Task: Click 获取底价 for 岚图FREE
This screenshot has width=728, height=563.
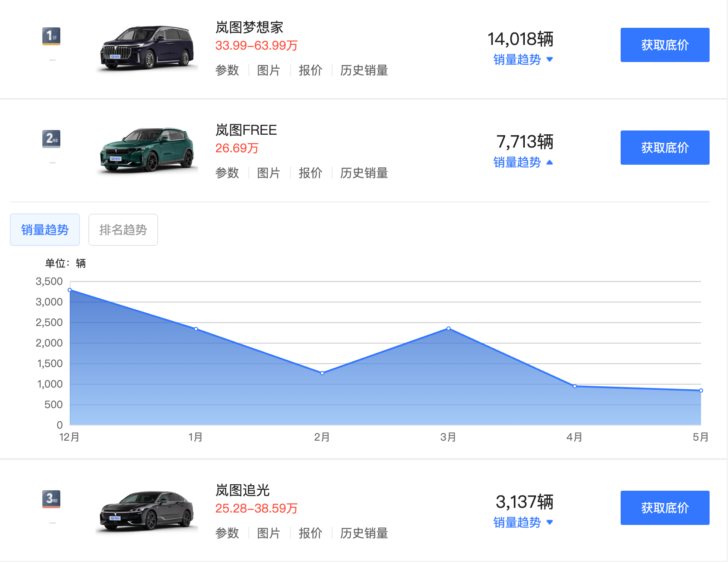Action: coord(665,148)
